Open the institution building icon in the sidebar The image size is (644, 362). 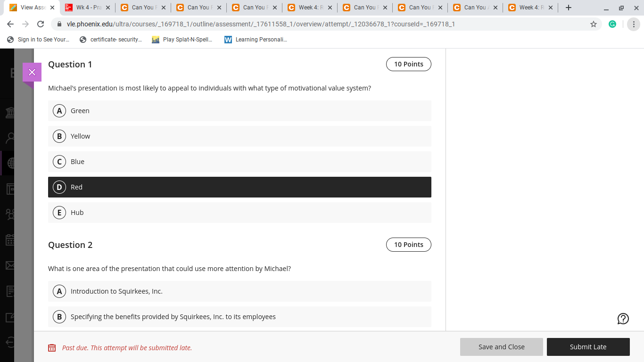[x=10, y=112]
